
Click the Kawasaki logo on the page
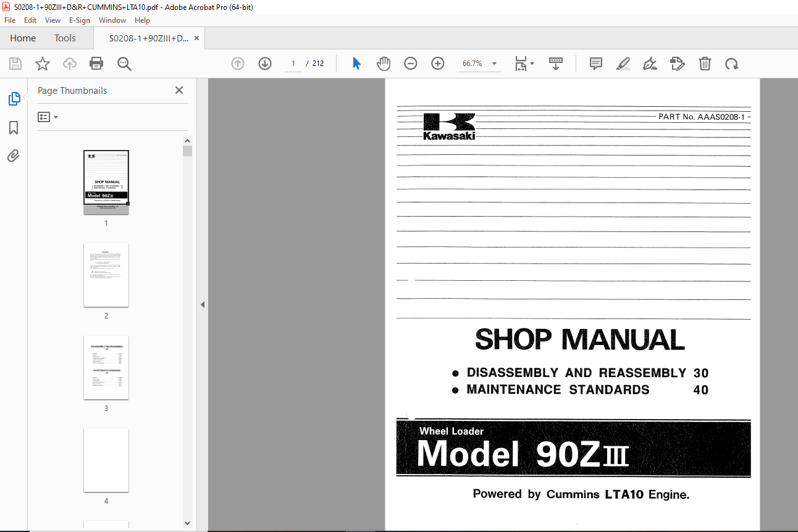tap(449, 127)
